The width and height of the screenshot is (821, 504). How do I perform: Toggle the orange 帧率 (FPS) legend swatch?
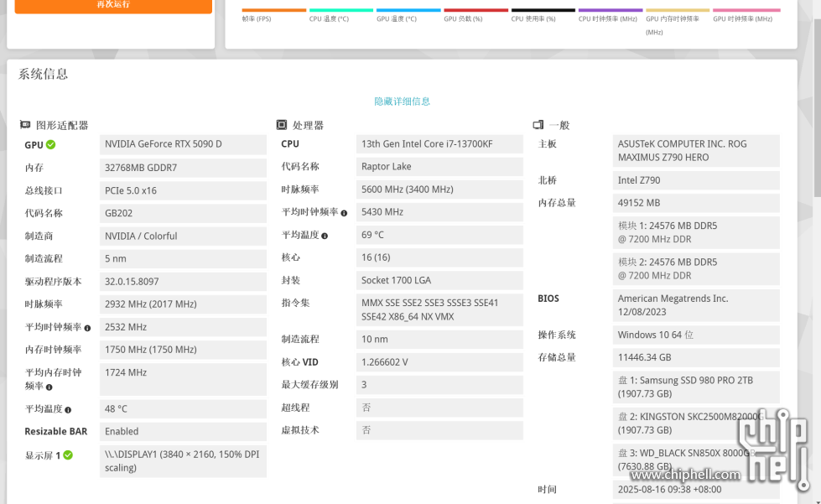274,10
